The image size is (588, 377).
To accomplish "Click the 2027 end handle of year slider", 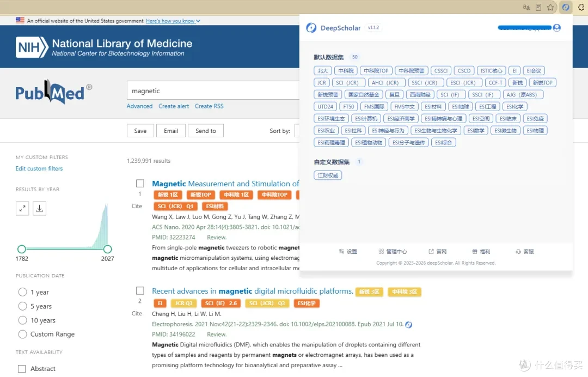I will click(108, 249).
